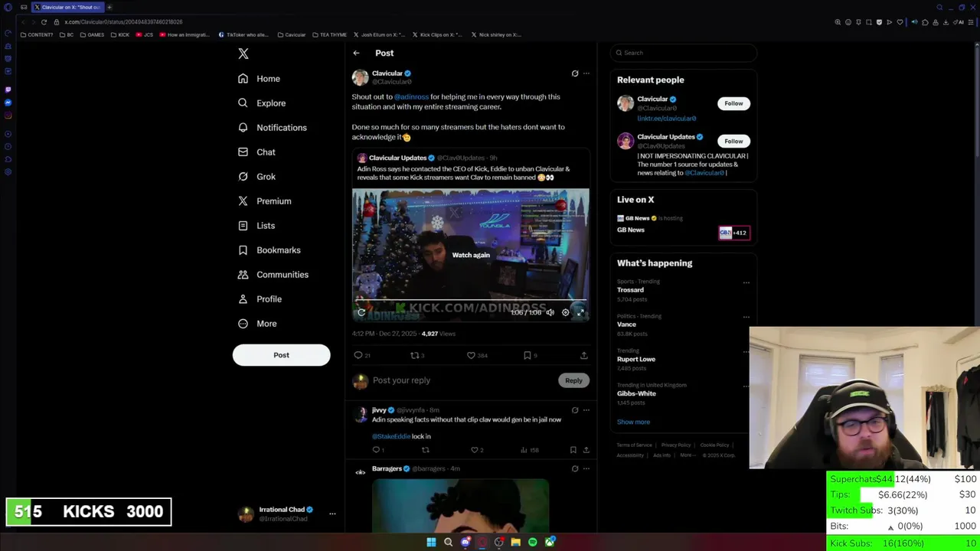Click share icon on main post
Image resolution: width=980 pixels, height=551 pixels.
584,355
